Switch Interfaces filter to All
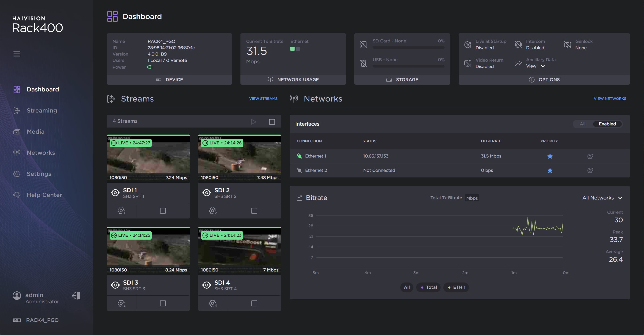 582,124
